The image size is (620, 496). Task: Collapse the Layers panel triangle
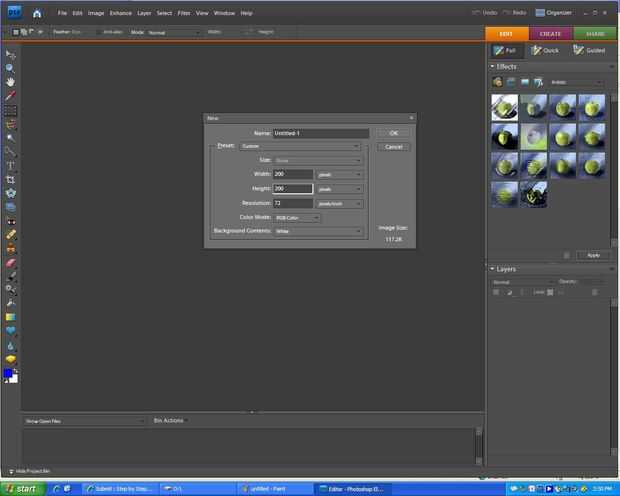click(492, 269)
